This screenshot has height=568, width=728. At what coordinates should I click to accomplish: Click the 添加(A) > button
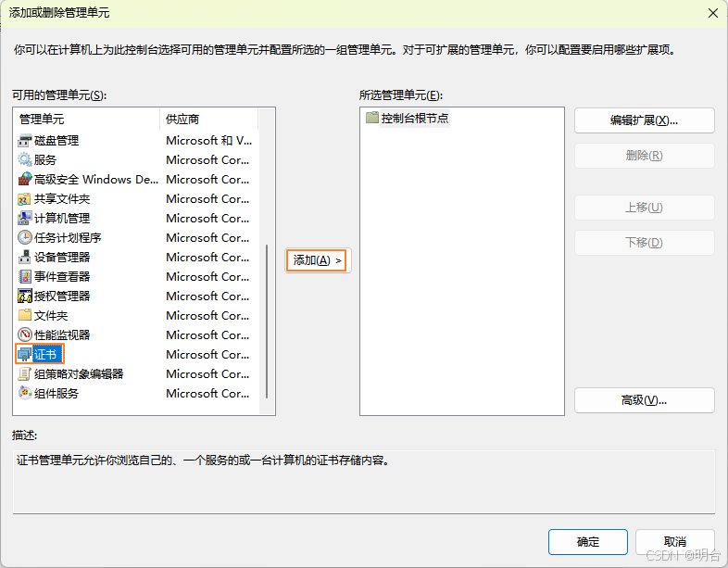[x=318, y=260]
